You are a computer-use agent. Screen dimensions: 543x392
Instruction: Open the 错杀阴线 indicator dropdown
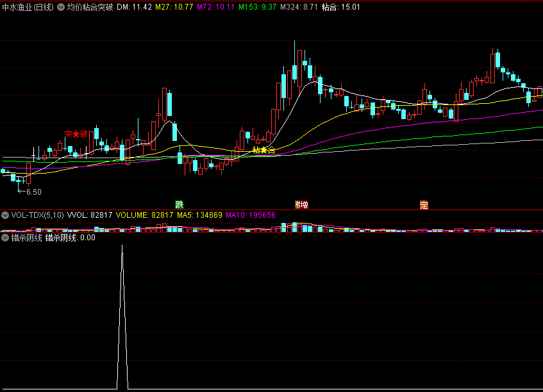pos(5,238)
